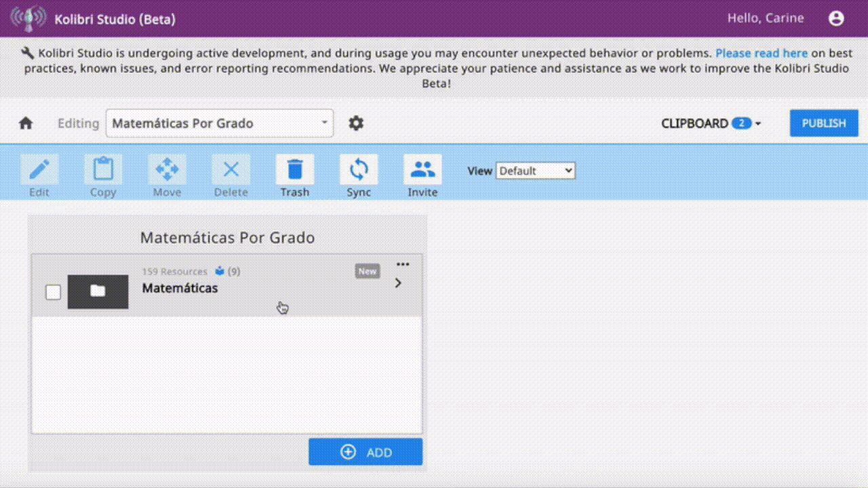Open the View mode Default dropdown
Image resolution: width=868 pixels, height=488 pixels.
[536, 171]
